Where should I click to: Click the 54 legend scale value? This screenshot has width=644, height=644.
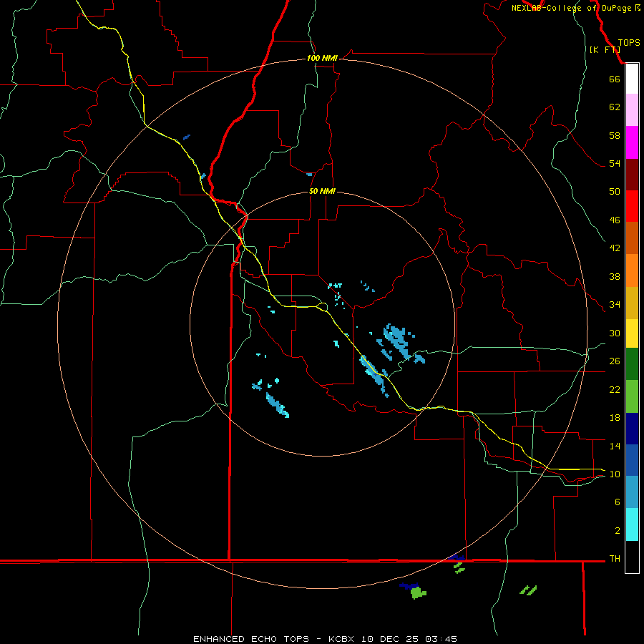[615, 163]
